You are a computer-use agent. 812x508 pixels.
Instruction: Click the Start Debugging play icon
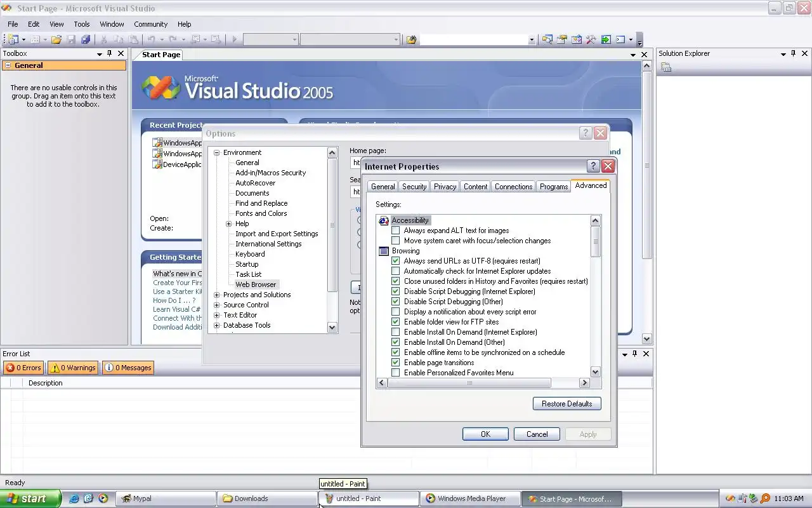tap(234, 39)
